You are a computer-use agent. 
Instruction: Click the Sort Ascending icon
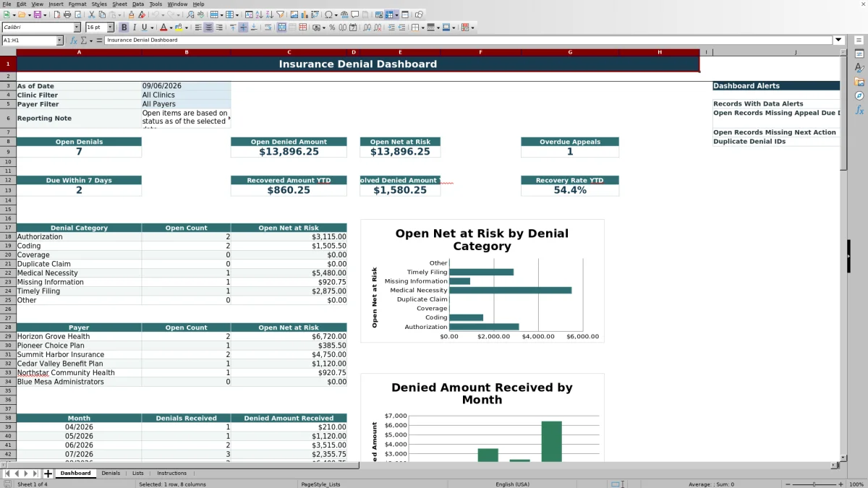(x=259, y=14)
